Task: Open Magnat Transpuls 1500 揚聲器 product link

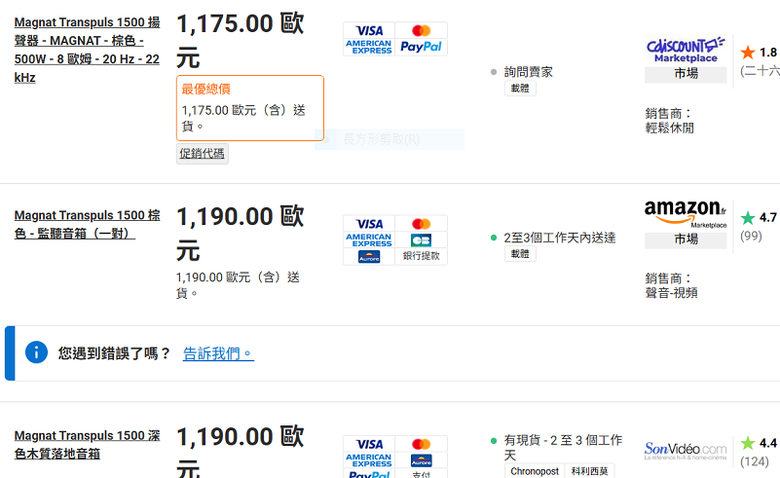Action: click(87, 50)
